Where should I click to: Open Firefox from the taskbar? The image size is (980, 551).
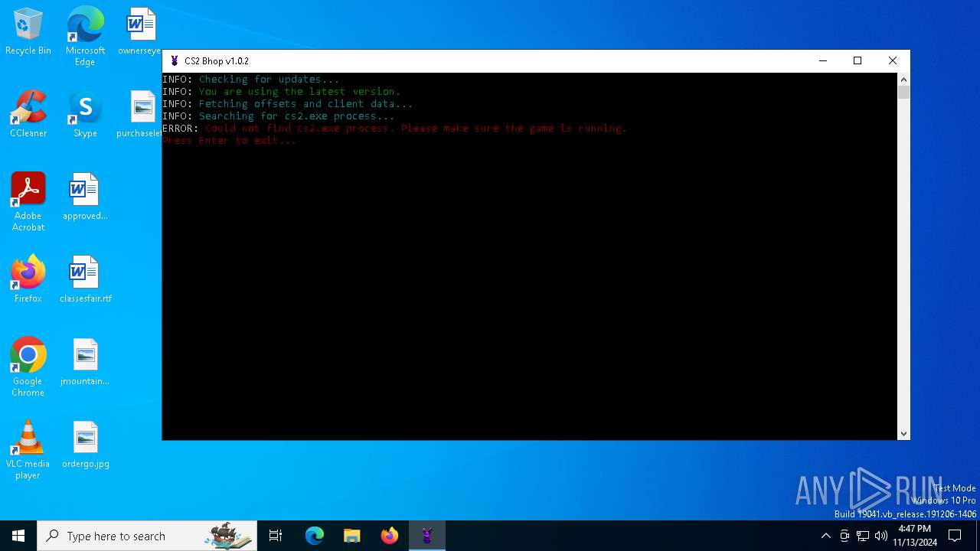[x=390, y=536]
